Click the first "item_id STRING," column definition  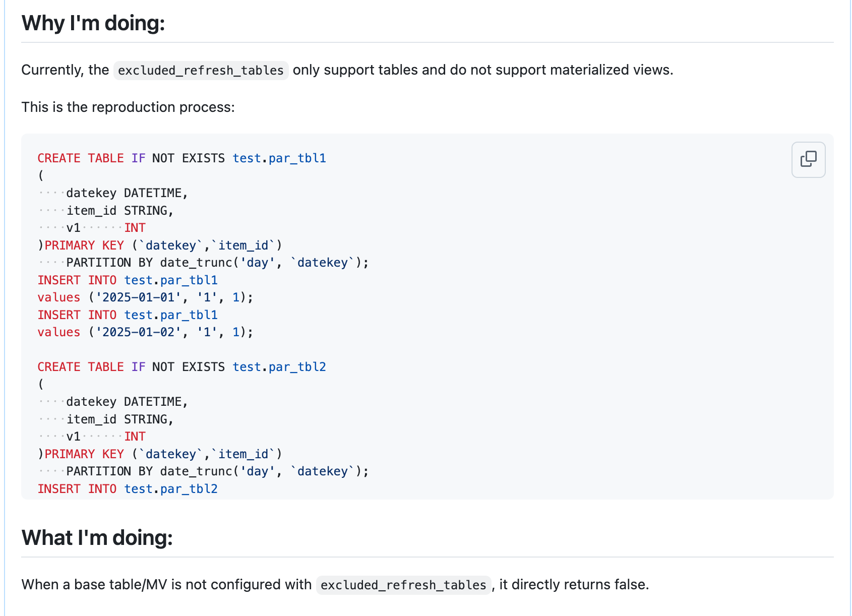(x=120, y=211)
